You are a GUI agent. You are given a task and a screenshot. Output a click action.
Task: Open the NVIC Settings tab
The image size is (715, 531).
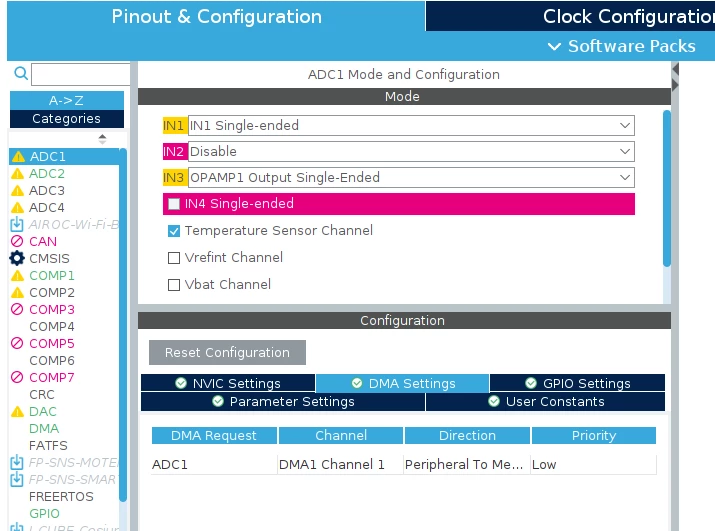coord(228,383)
